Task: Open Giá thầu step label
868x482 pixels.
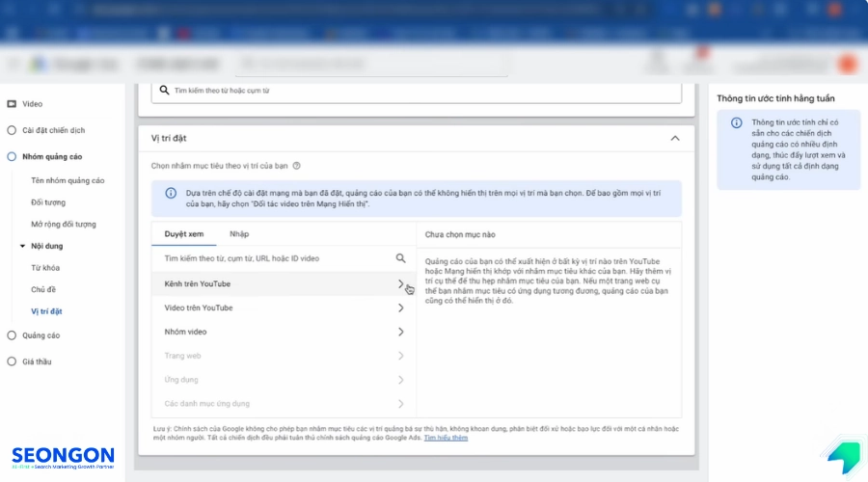Action: click(37, 361)
